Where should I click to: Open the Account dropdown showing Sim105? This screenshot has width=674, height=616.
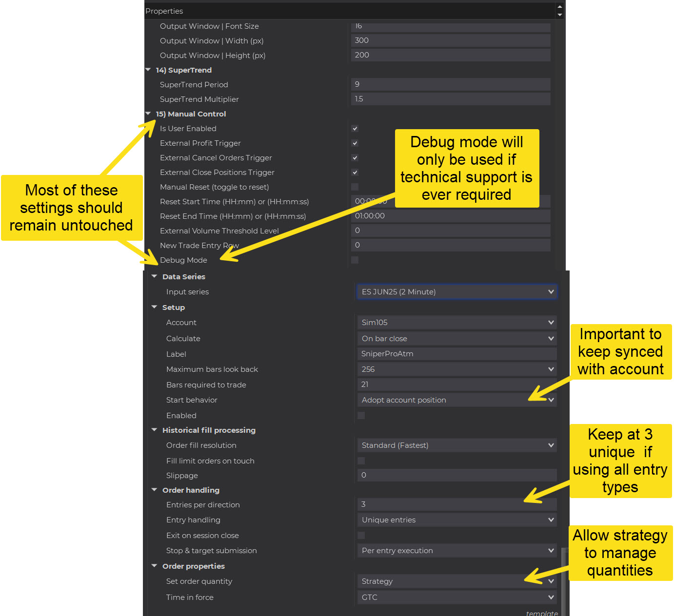click(x=456, y=323)
